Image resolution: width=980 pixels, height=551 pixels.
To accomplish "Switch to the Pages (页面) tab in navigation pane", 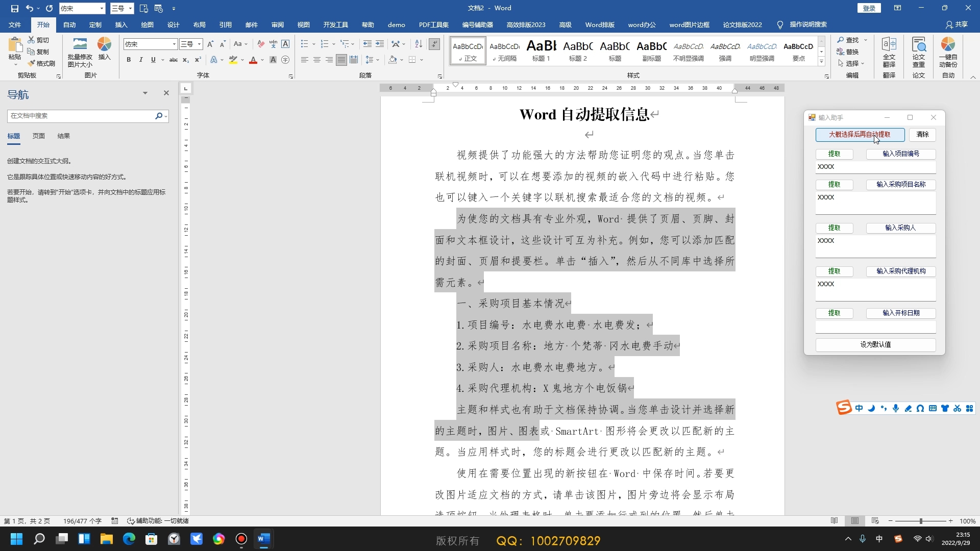I will pyautogui.click(x=39, y=136).
